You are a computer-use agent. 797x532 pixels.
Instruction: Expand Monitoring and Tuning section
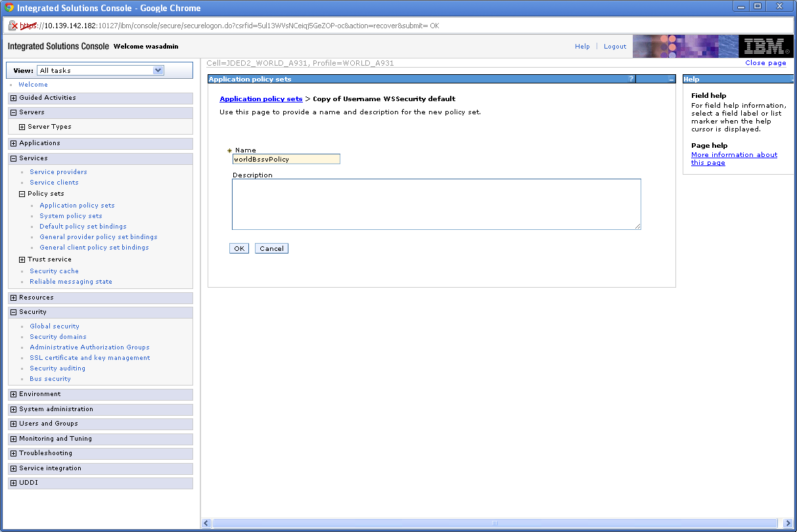click(x=13, y=439)
